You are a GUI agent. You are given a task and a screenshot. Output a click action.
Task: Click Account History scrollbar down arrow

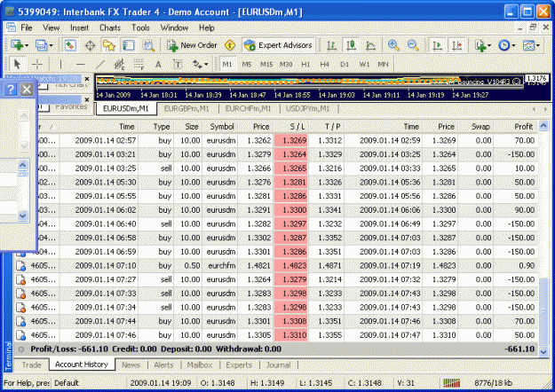(x=543, y=351)
